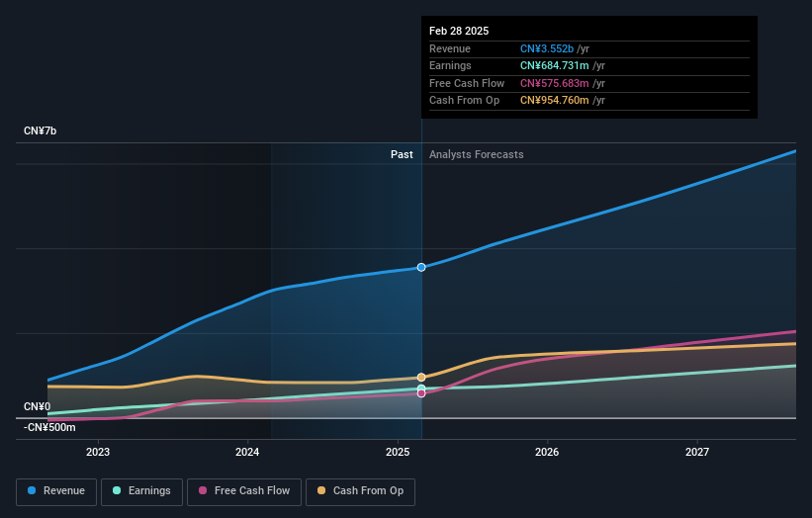Click the blue Revenue data point marker
The height and width of the screenshot is (518, 812).
(421, 268)
